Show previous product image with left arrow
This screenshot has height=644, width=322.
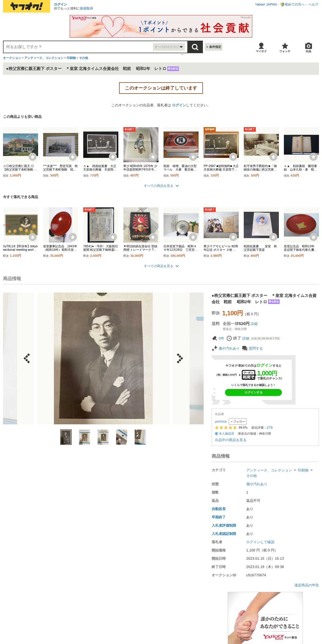point(27,358)
